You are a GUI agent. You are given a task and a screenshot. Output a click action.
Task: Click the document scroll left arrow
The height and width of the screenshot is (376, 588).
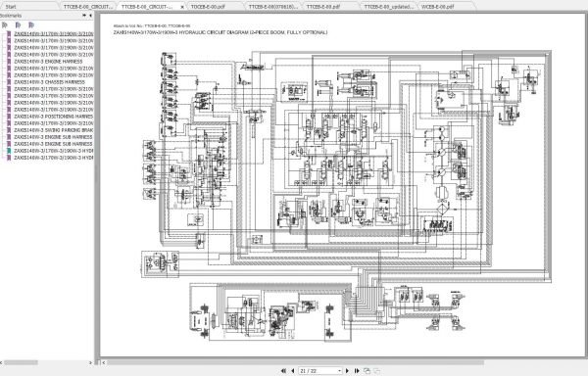[104, 362]
